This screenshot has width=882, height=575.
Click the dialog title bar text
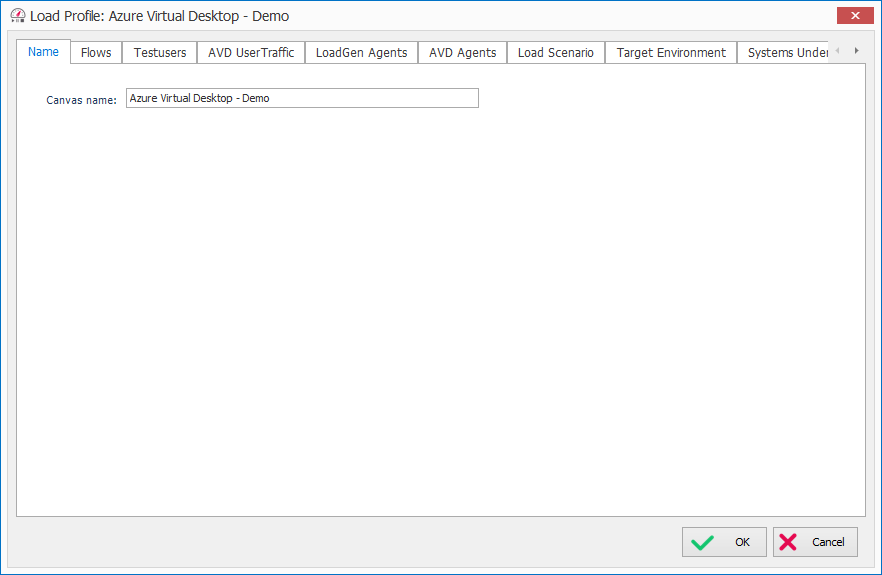click(159, 17)
